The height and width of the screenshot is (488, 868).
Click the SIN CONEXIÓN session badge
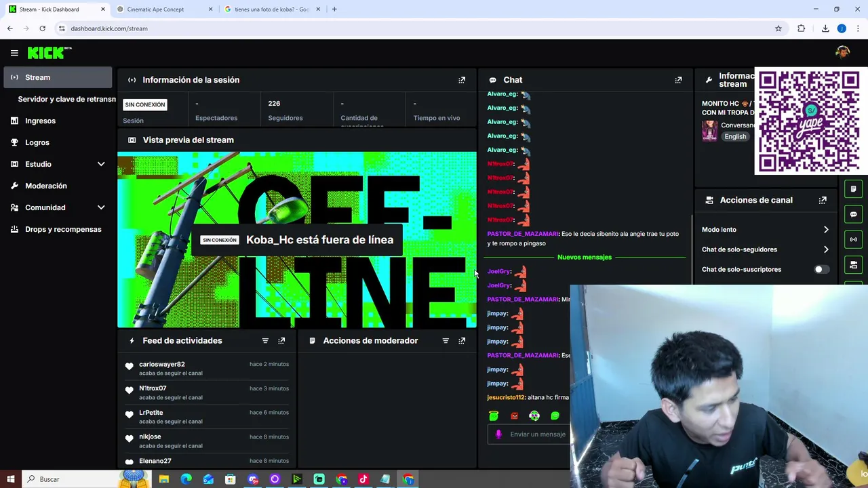click(145, 104)
